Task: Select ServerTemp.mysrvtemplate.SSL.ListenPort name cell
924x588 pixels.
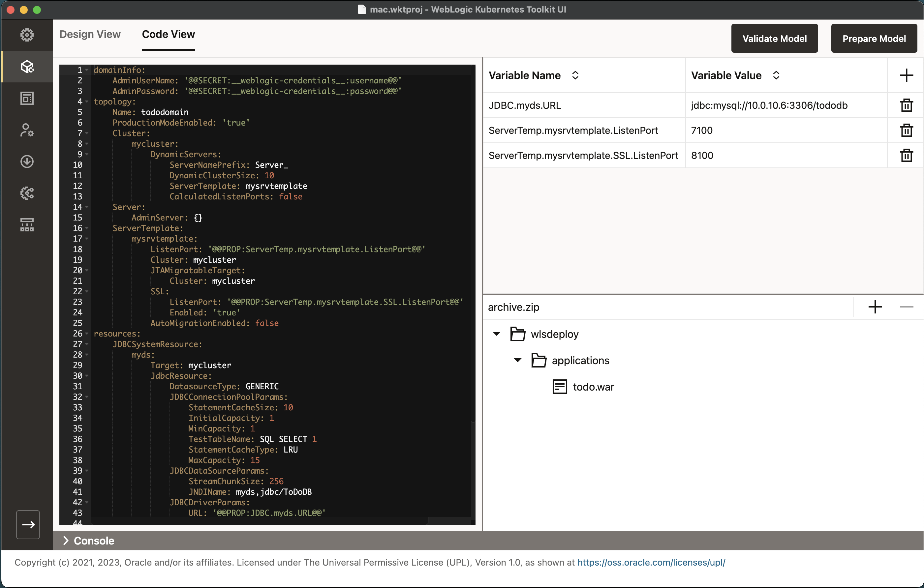Action: (584, 155)
